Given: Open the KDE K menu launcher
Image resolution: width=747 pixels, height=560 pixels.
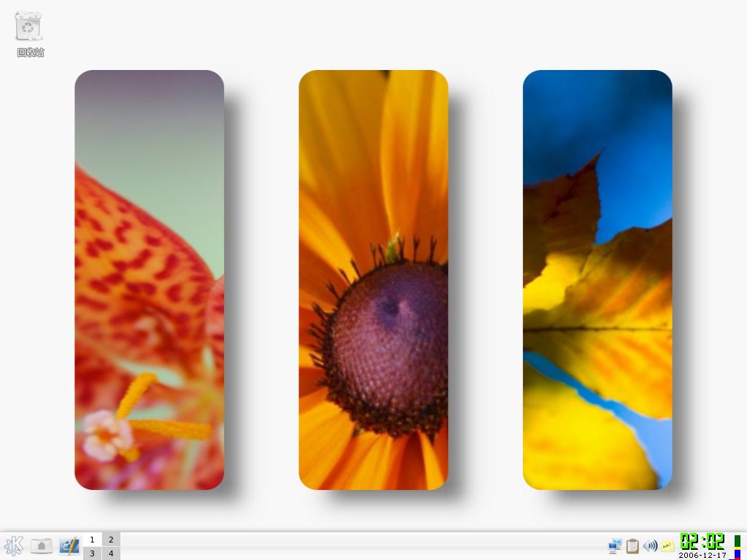Looking at the screenshot, I should 13,545.
